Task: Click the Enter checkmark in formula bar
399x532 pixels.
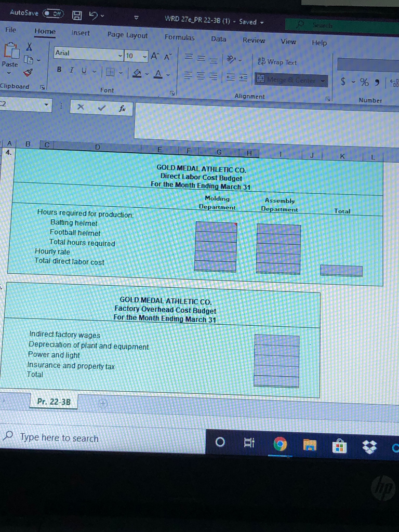Action: [x=101, y=108]
